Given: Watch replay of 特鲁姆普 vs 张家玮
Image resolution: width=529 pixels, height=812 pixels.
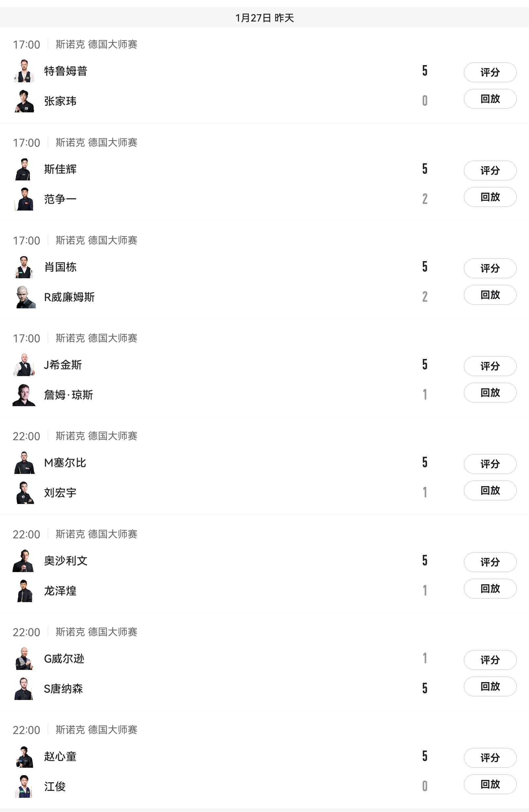Looking at the screenshot, I should (490, 99).
